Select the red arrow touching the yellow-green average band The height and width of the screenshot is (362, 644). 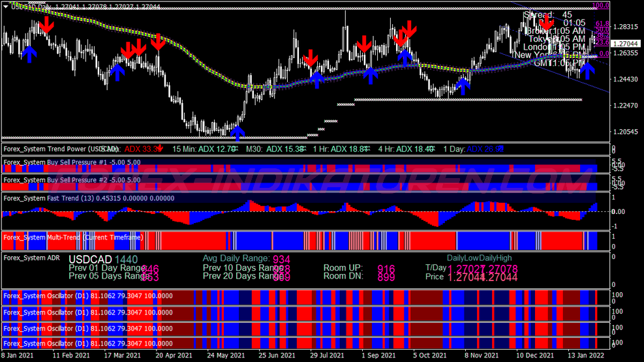158,42
